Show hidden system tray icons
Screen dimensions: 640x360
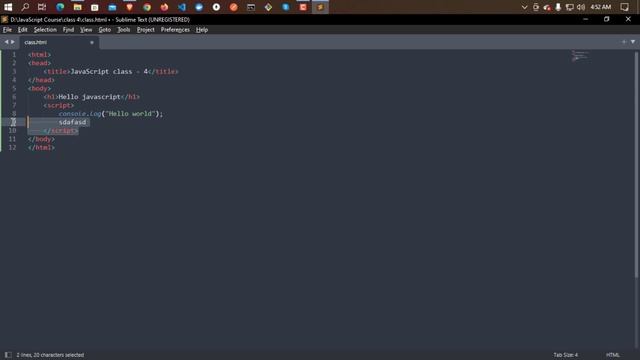(524, 7)
